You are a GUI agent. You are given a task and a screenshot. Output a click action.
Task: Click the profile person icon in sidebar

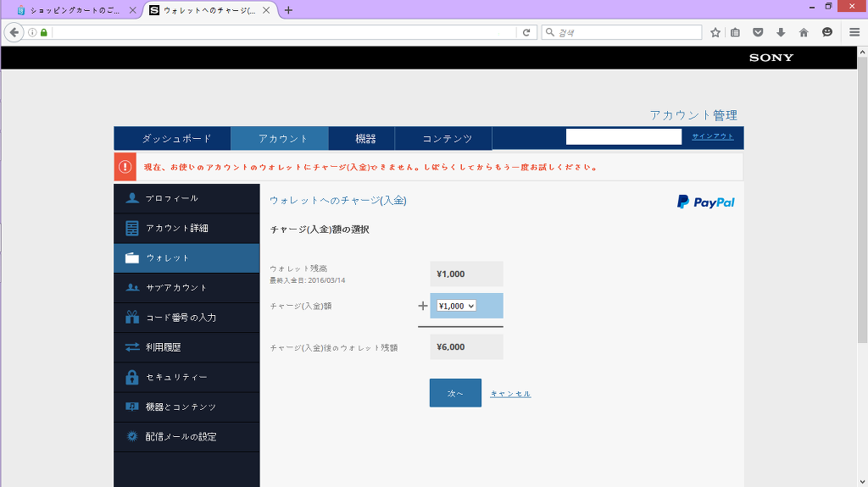point(131,198)
